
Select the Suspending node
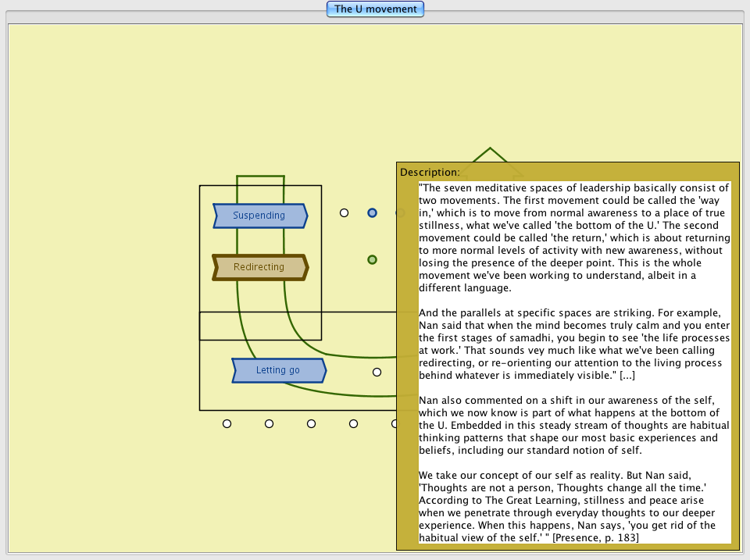(260, 216)
